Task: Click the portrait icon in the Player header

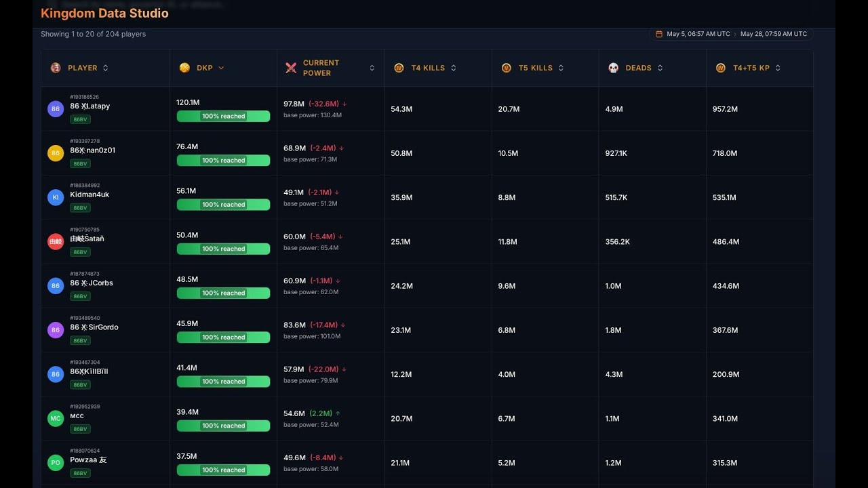Action: point(56,68)
